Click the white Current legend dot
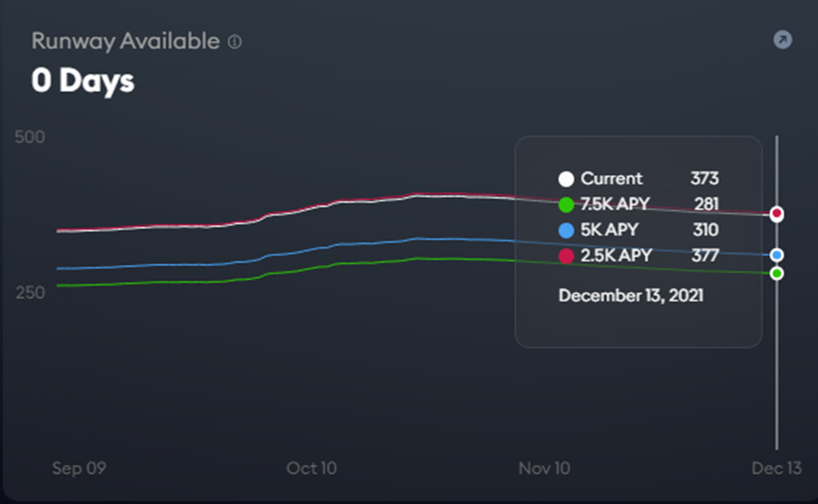 pos(566,179)
